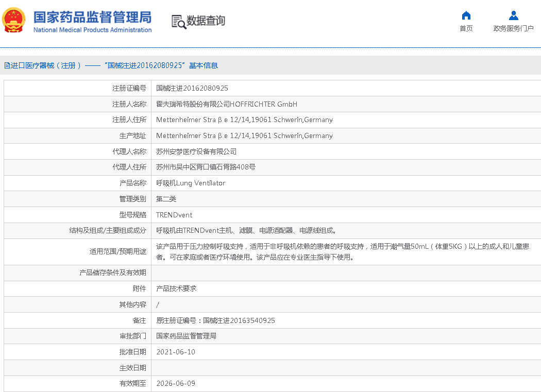The width and height of the screenshot is (541, 392).
Task: Click the 国家药品监督管理局 site title
Action: coord(93,16)
